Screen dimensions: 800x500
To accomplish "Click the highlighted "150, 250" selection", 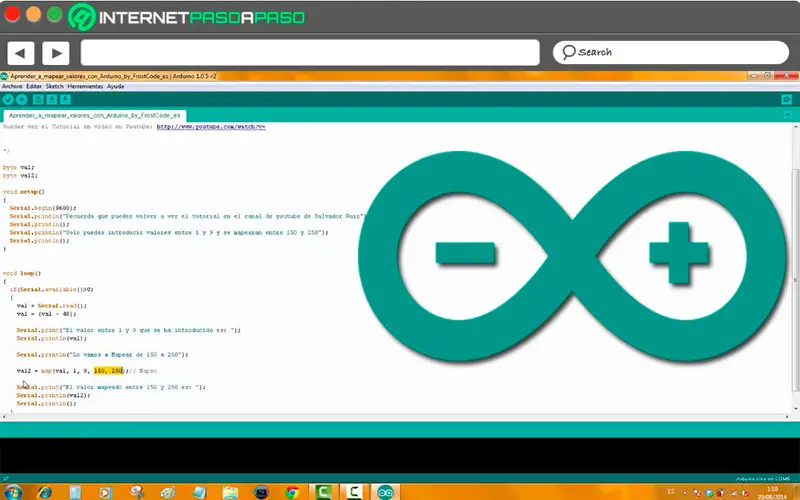I will [x=108, y=371].
